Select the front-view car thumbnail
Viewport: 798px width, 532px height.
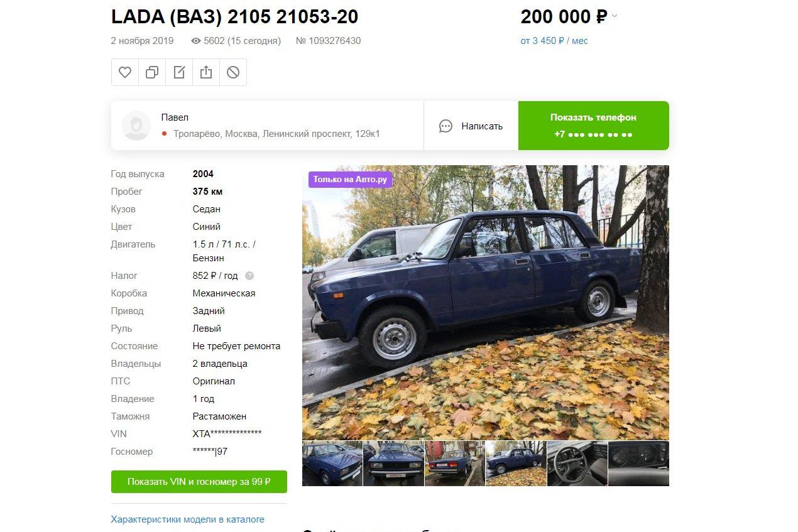coord(393,464)
